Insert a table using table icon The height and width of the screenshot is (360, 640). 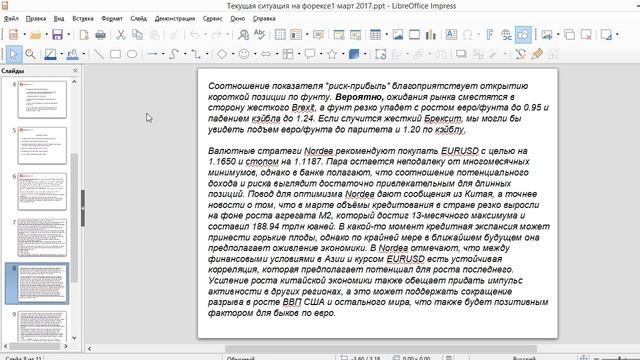coord(376,35)
